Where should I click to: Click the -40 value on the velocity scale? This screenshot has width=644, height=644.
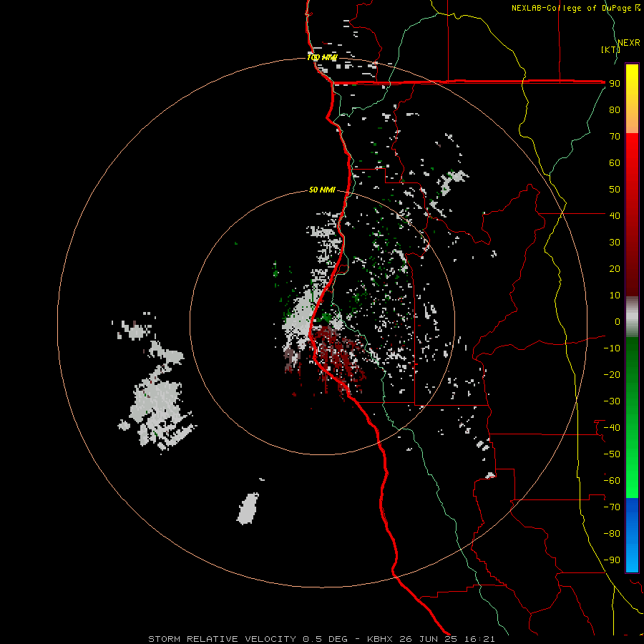(x=612, y=428)
